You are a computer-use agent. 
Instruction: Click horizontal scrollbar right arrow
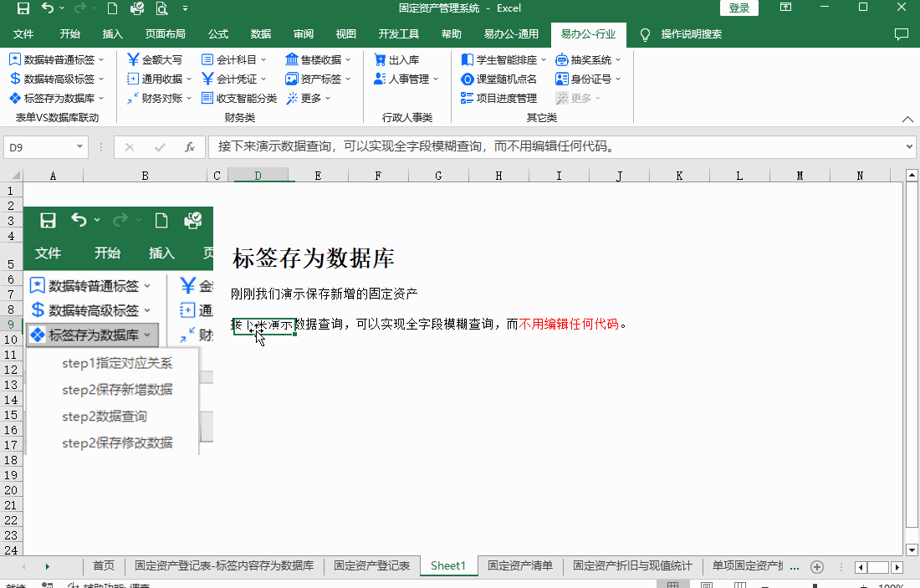(x=897, y=567)
